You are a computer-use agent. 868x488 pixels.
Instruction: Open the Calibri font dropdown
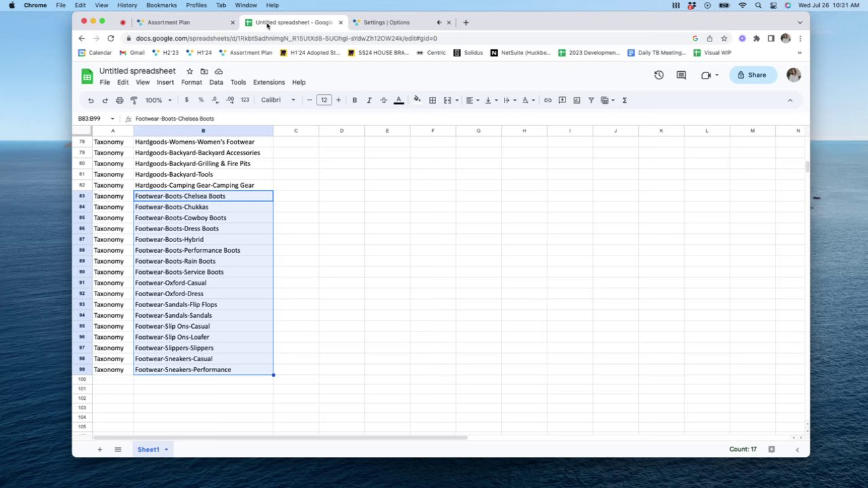click(x=278, y=100)
